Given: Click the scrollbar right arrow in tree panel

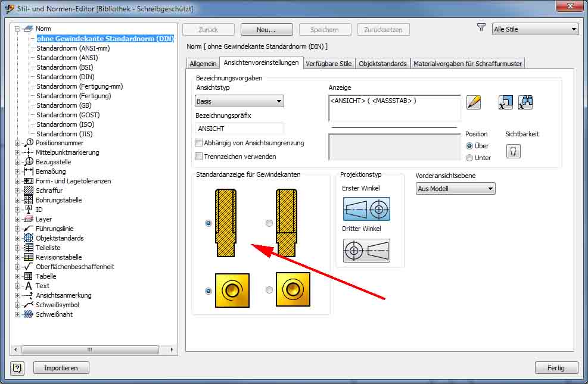Looking at the screenshot, I should coord(172,349).
